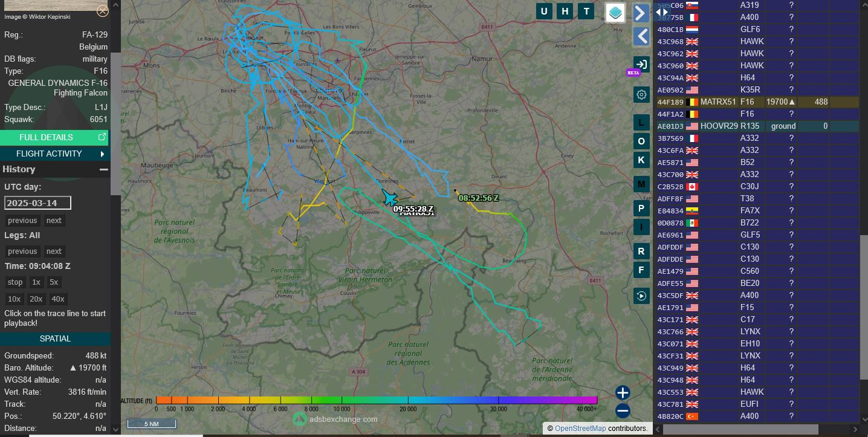The height and width of the screenshot is (437, 868).
Task: Open the settings gear on the map
Action: click(641, 94)
